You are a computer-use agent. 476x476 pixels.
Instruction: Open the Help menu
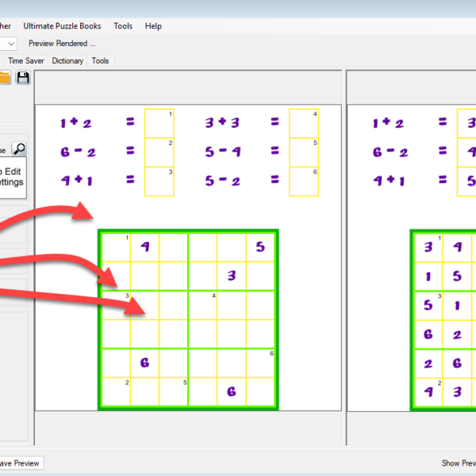(153, 26)
